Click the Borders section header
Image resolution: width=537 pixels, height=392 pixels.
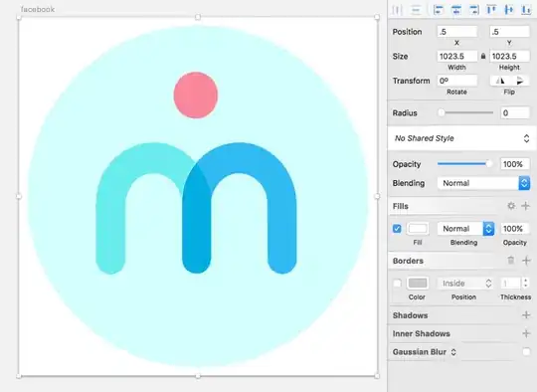(408, 261)
